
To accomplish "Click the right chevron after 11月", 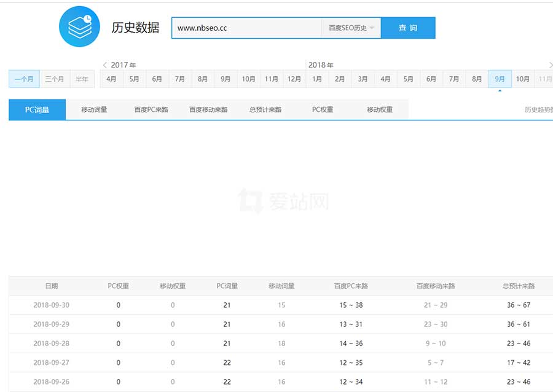I will pos(550,65).
